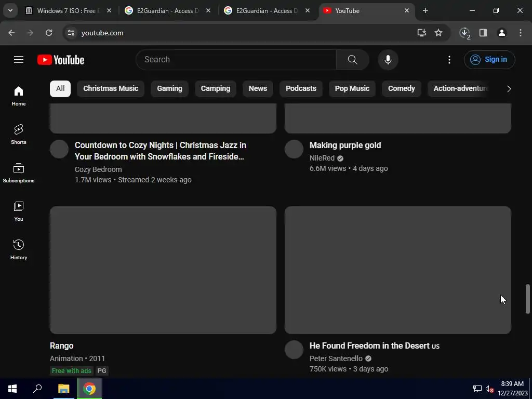Screen dimensions: 532x399
Task: Go to Home in sidebar
Action: 19,96
